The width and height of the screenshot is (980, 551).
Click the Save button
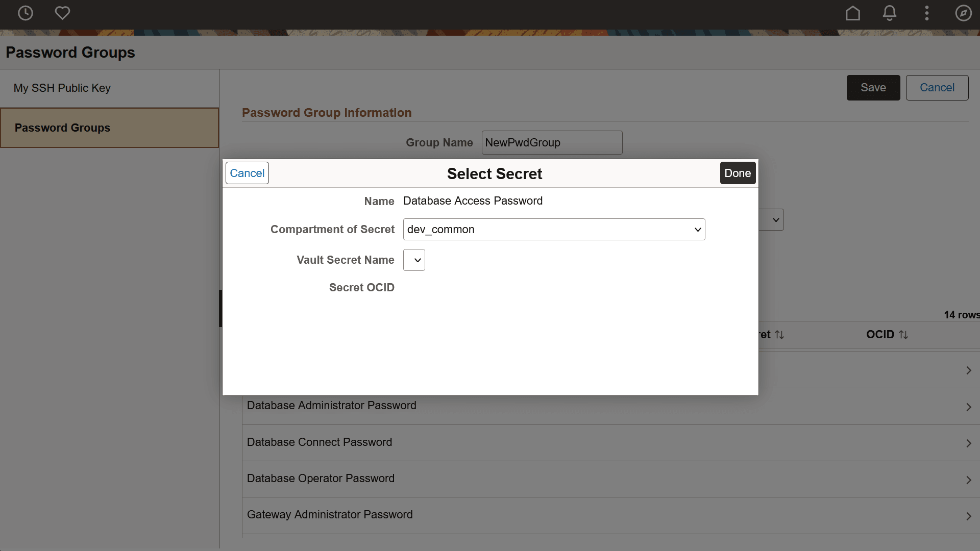click(x=873, y=88)
